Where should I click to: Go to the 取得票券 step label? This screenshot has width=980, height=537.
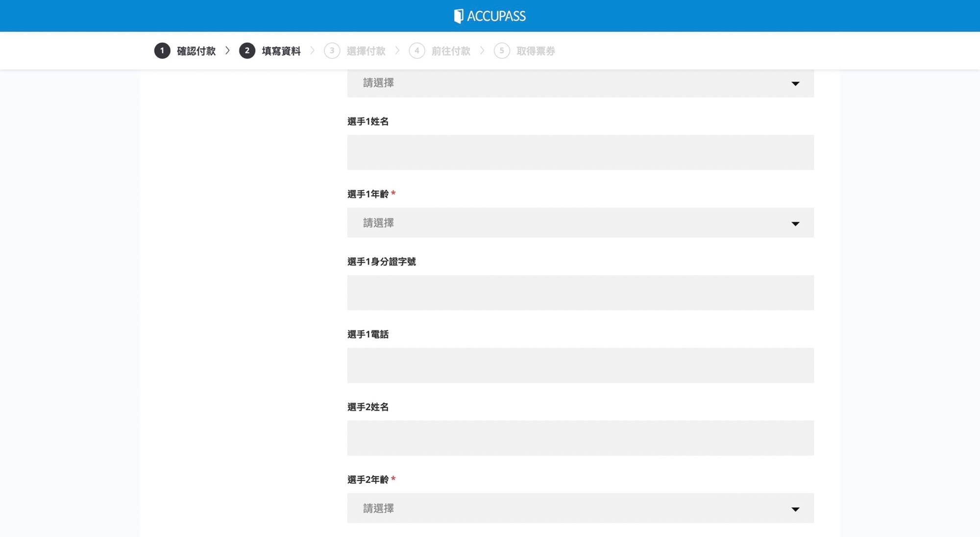tap(535, 51)
